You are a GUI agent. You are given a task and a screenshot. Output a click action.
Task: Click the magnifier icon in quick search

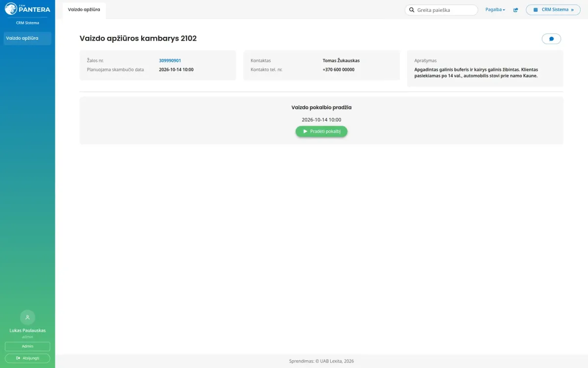[x=412, y=10]
